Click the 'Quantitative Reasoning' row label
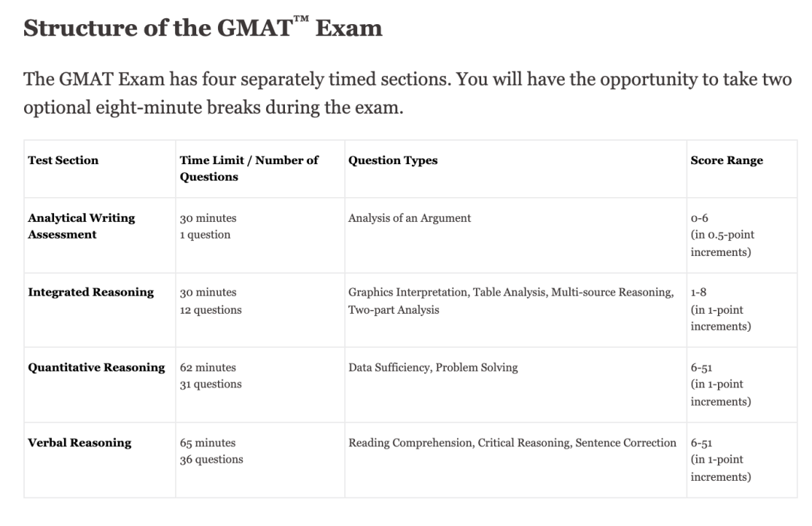The height and width of the screenshot is (526, 812). pyautogui.click(x=96, y=367)
